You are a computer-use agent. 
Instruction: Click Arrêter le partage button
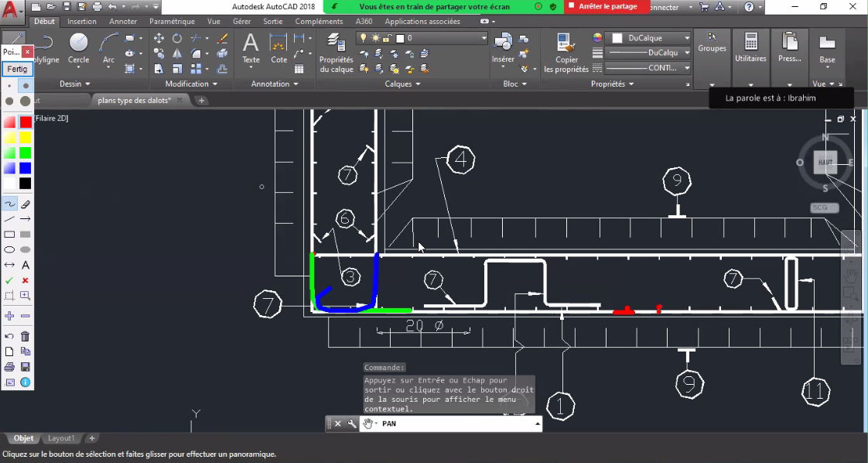pyautogui.click(x=607, y=7)
